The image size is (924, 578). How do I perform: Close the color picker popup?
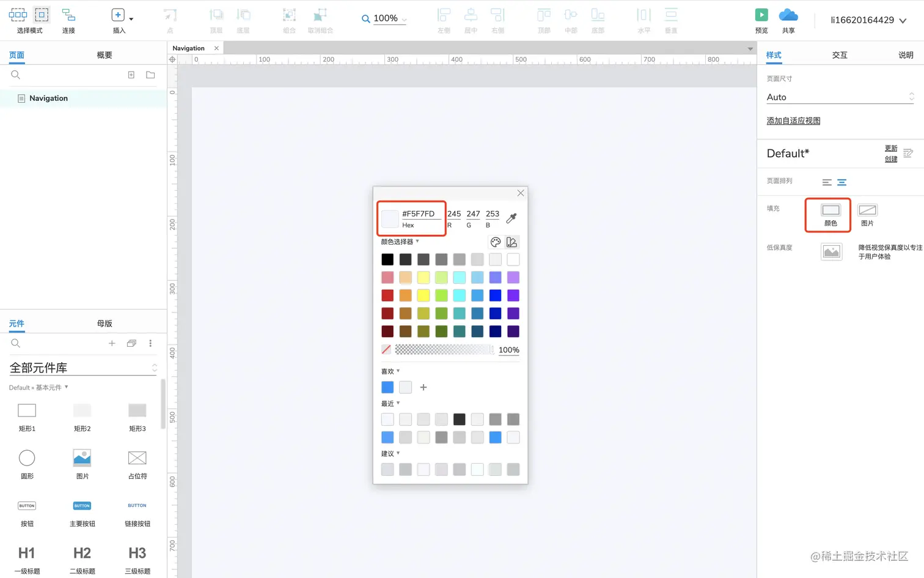pyautogui.click(x=521, y=193)
